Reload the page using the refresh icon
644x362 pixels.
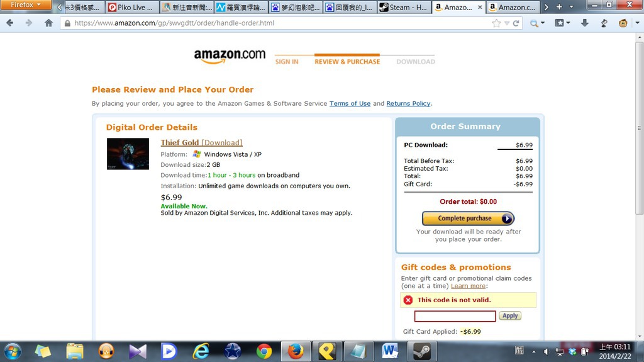pos(516,23)
